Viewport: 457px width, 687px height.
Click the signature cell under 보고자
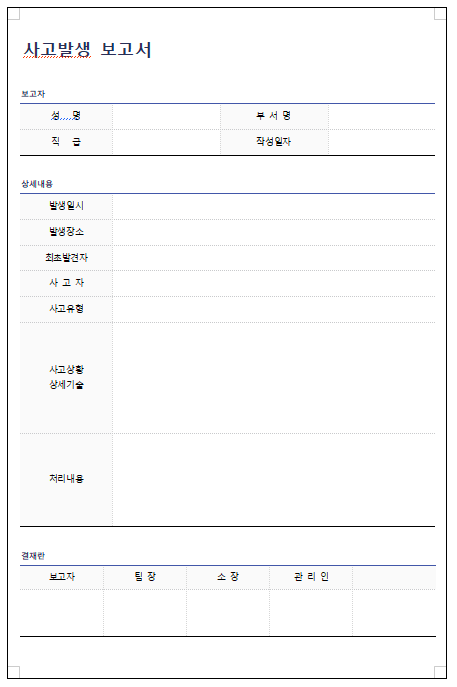(62, 613)
